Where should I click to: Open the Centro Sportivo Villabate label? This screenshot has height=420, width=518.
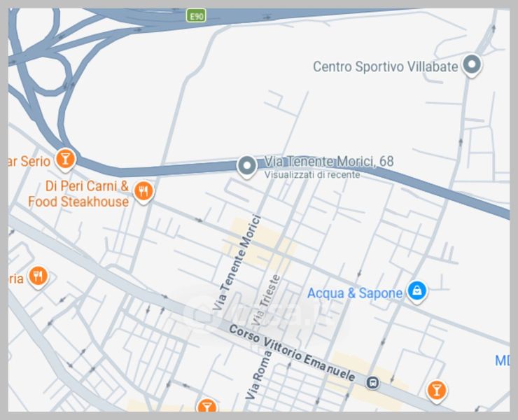[x=386, y=66]
